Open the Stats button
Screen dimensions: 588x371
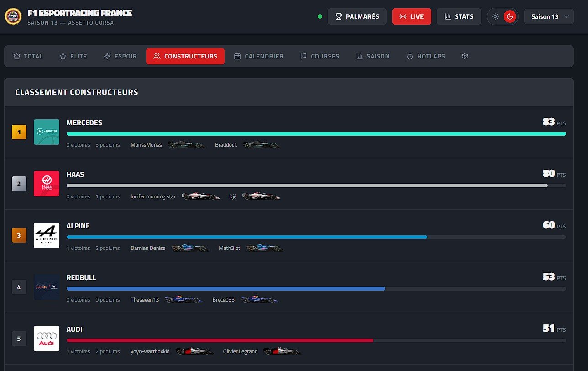459,16
